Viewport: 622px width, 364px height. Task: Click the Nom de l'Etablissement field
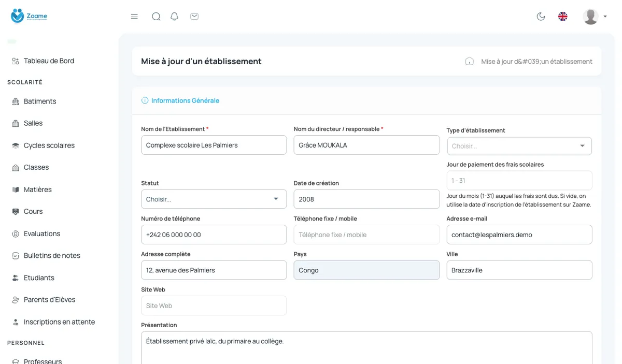click(x=214, y=145)
